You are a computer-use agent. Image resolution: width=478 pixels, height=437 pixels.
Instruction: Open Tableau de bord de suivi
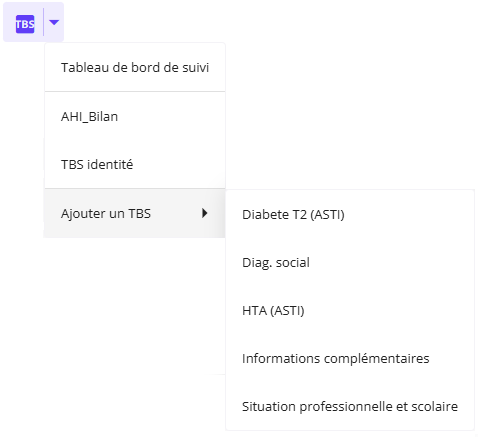pyautogui.click(x=135, y=67)
